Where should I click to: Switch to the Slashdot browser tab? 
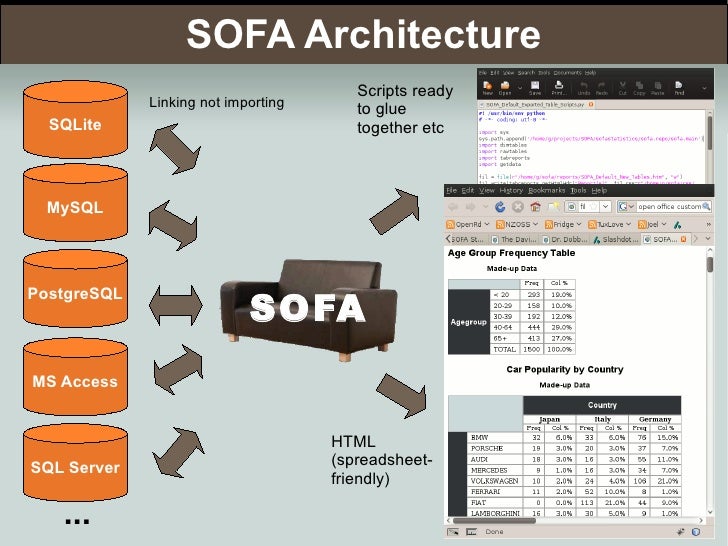click(x=616, y=239)
